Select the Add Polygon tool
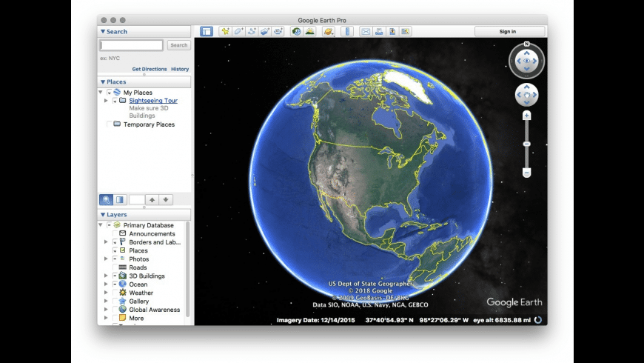644x363 pixels. (x=238, y=31)
